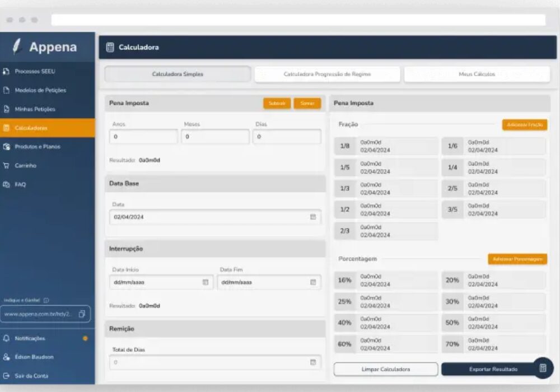Open the floating calculator icon button
This screenshot has height=392, width=560.
[542, 368]
